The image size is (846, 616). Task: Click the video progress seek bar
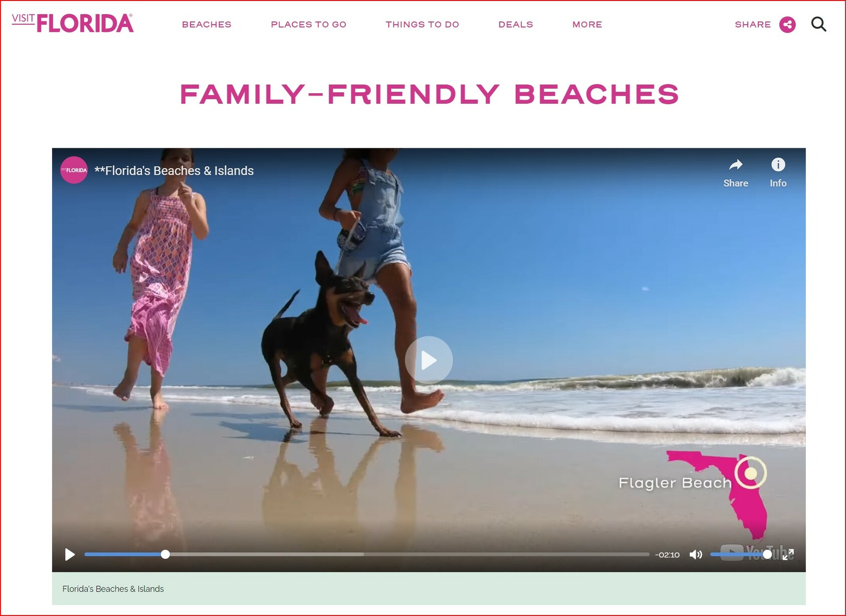(x=367, y=554)
